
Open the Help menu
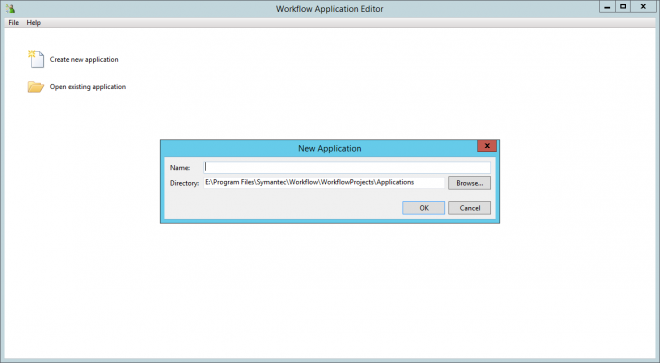pyautogui.click(x=34, y=23)
